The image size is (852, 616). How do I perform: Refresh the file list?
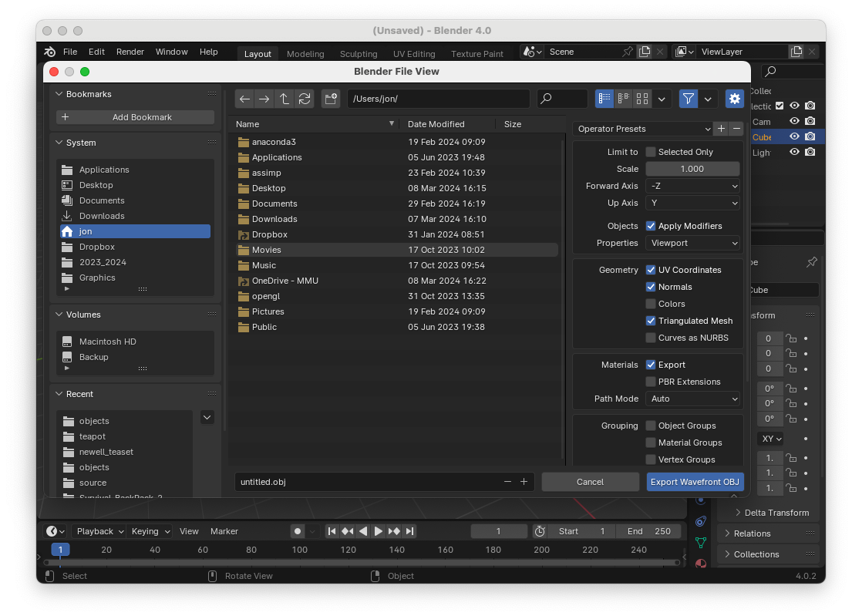pos(305,99)
